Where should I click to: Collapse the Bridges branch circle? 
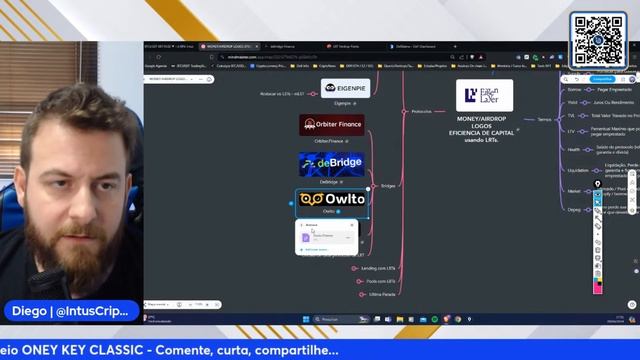click(373, 186)
